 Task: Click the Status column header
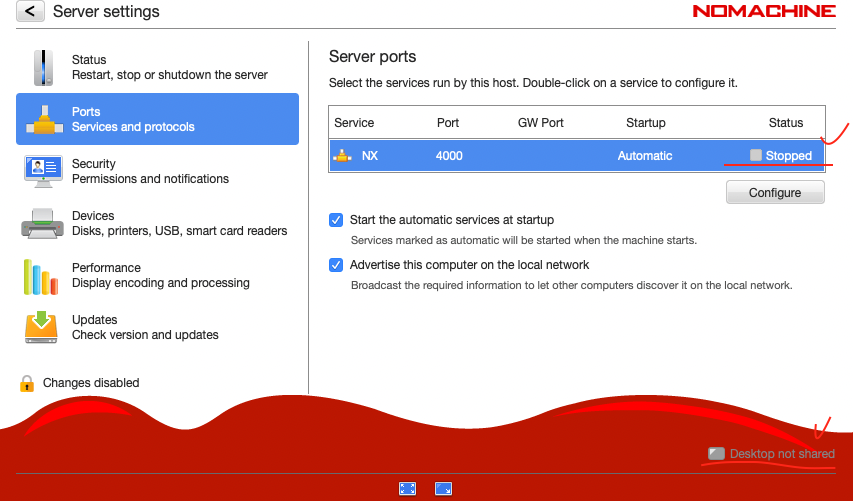(786, 123)
